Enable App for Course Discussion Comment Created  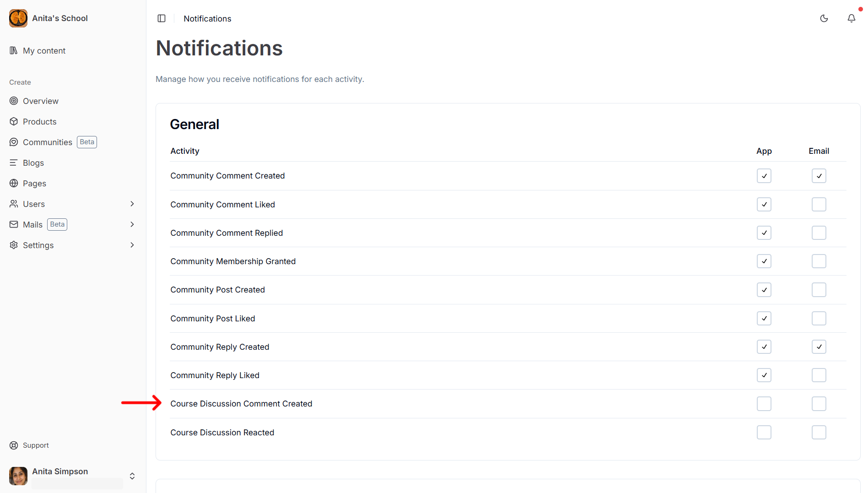(x=764, y=404)
